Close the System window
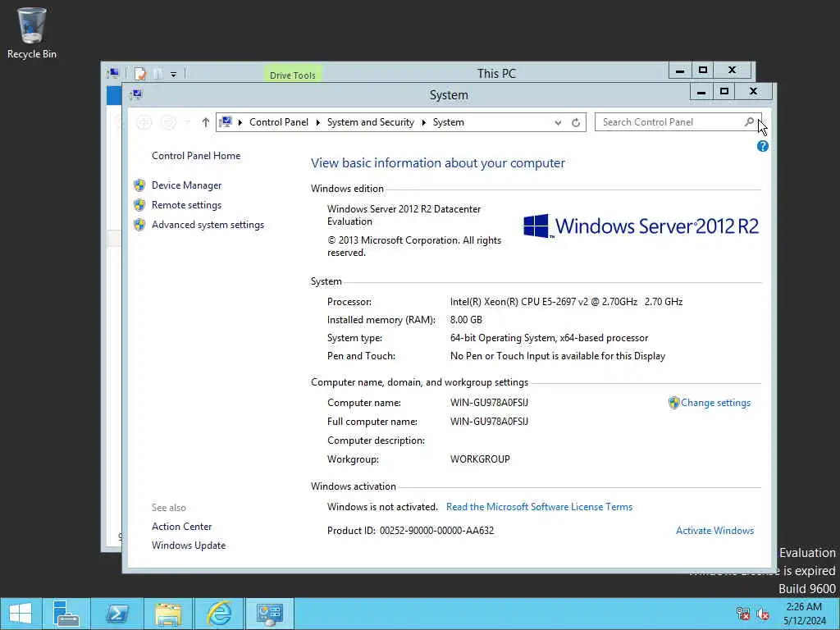 coord(753,92)
